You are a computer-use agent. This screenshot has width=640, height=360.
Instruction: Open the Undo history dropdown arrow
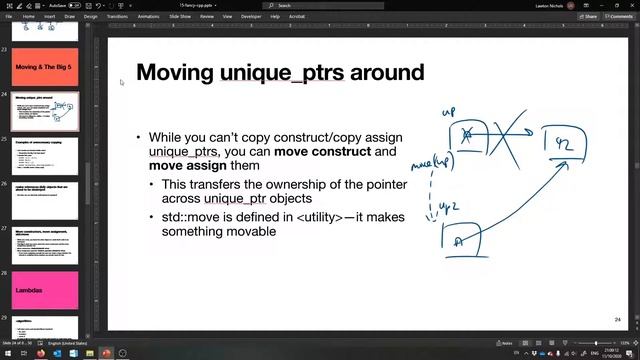point(103,6)
